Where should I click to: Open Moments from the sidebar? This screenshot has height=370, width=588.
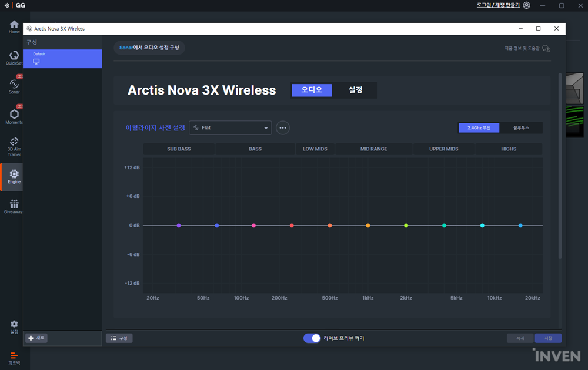(x=14, y=116)
